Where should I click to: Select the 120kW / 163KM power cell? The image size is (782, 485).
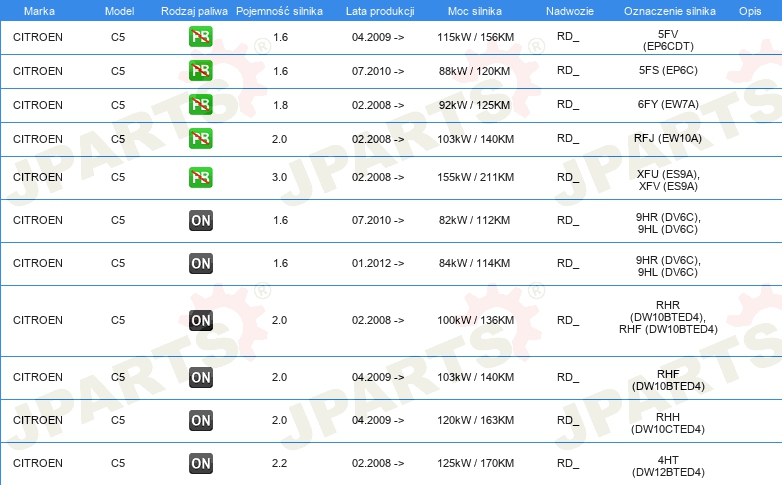coord(475,420)
